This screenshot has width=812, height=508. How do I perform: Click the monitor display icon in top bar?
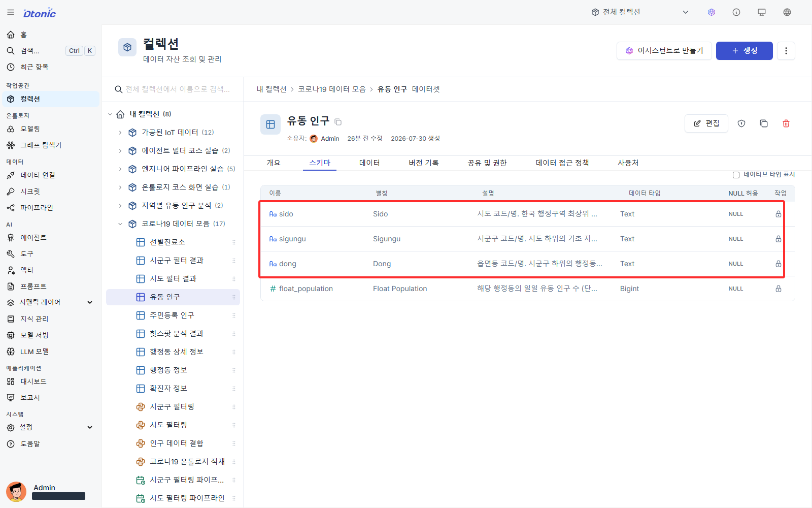(762, 12)
